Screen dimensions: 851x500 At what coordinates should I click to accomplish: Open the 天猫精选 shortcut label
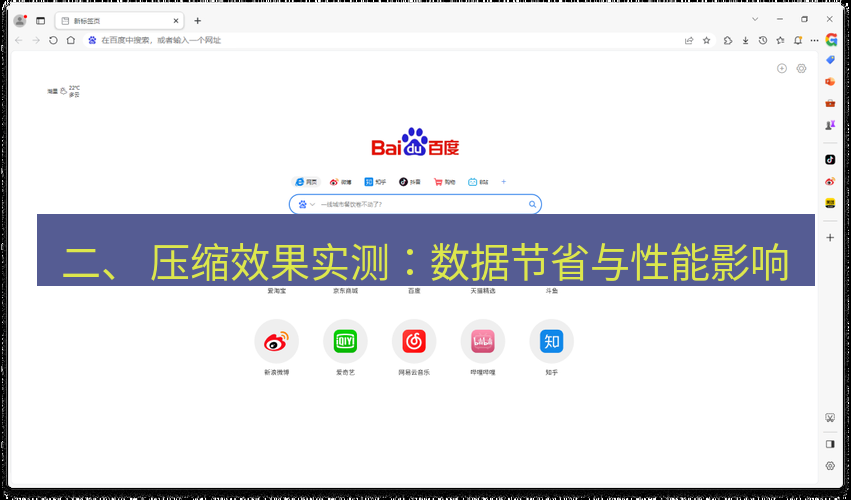483,291
